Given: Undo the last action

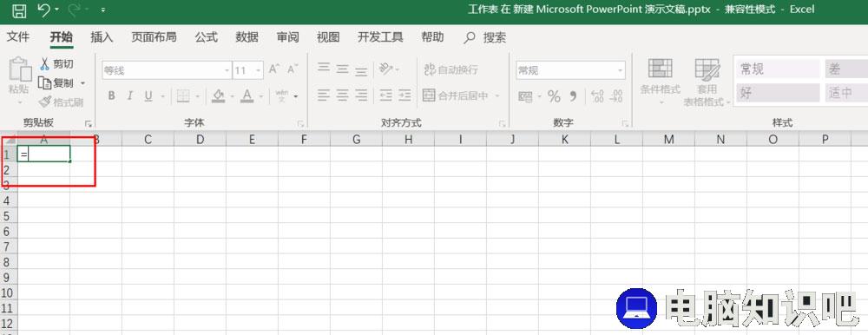Looking at the screenshot, I should pyautogui.click(x=43, y=10).
